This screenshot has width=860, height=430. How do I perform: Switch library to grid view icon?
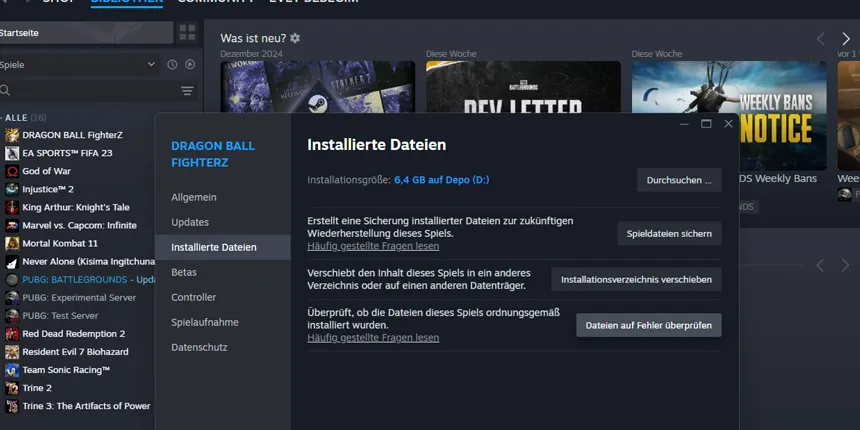[187, 32]
